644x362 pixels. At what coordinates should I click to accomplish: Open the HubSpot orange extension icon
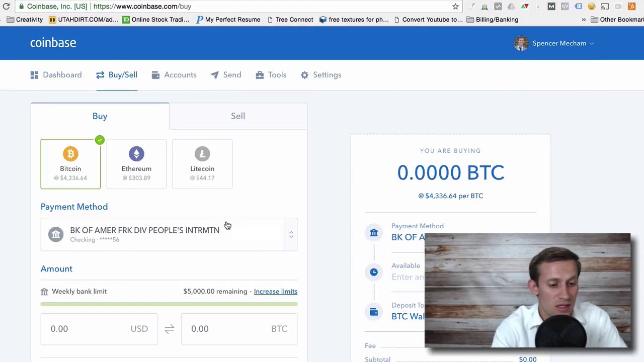[x=631, y=7]
